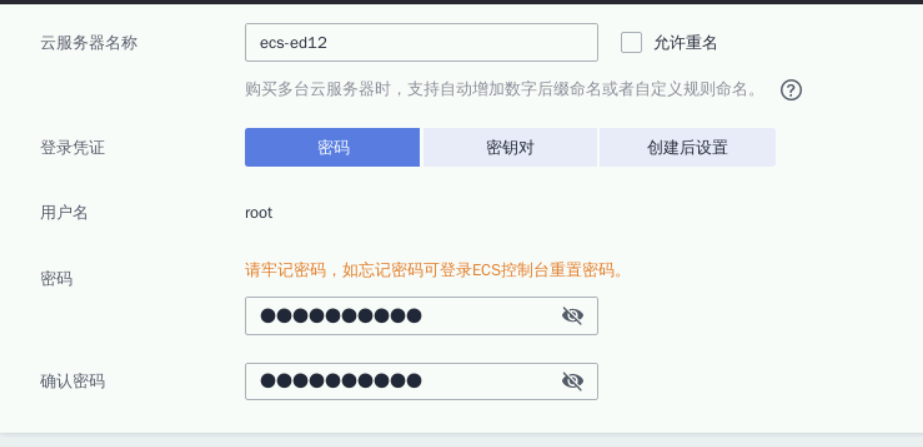Focus the 密码 password input field

pos(400,316)
